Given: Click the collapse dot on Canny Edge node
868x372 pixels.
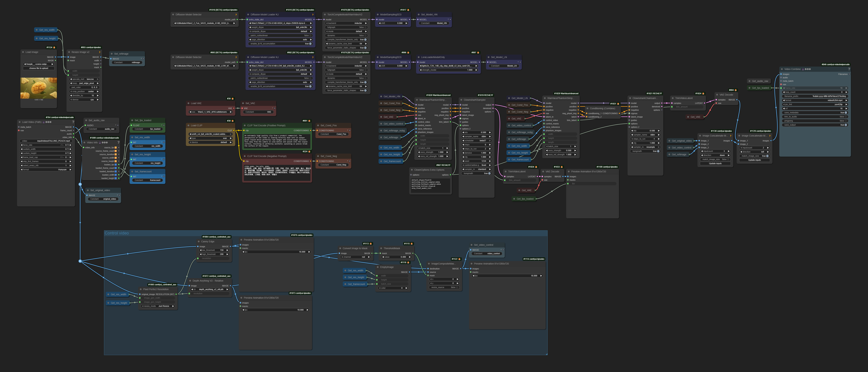Looking at the screenshot, I should 198,241.
